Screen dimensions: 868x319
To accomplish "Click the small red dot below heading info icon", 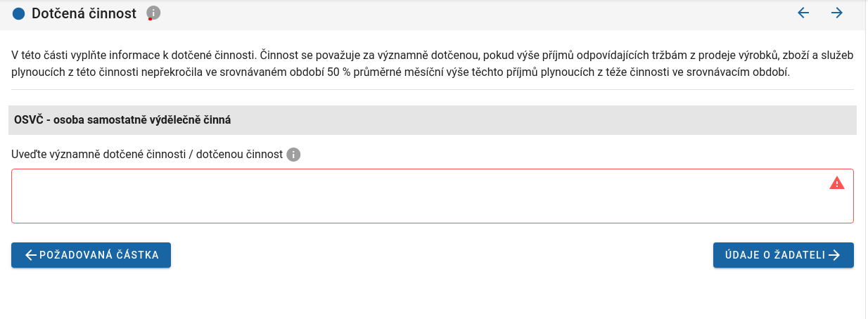I will coord(150,20).
